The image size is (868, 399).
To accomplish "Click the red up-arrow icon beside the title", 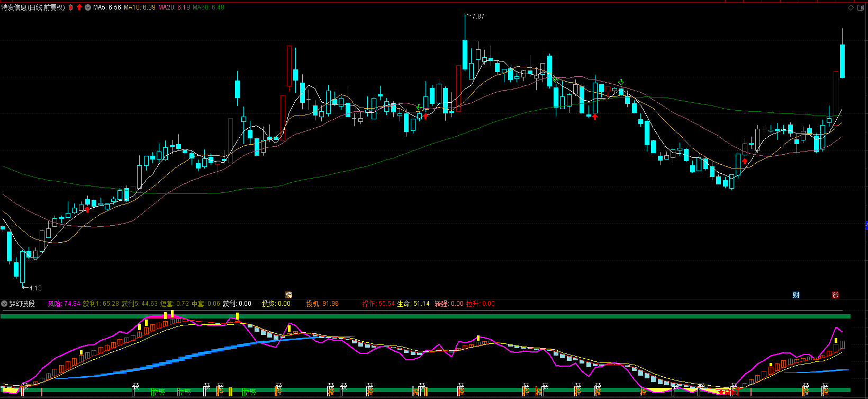I will click(79, 7).
